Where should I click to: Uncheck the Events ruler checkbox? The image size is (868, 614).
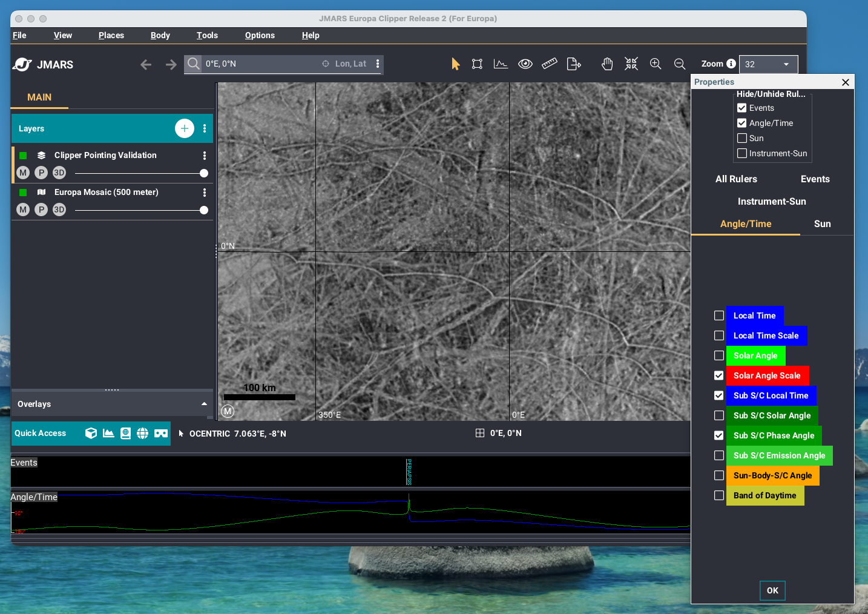click(x=742, y=108)
